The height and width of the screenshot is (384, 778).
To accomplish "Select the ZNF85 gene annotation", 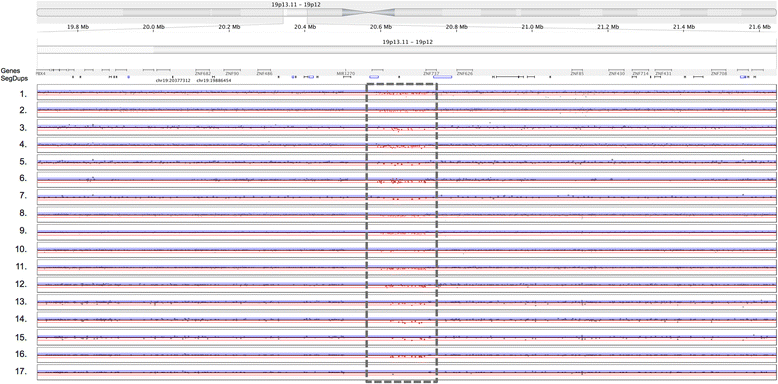I will (577, 73).
